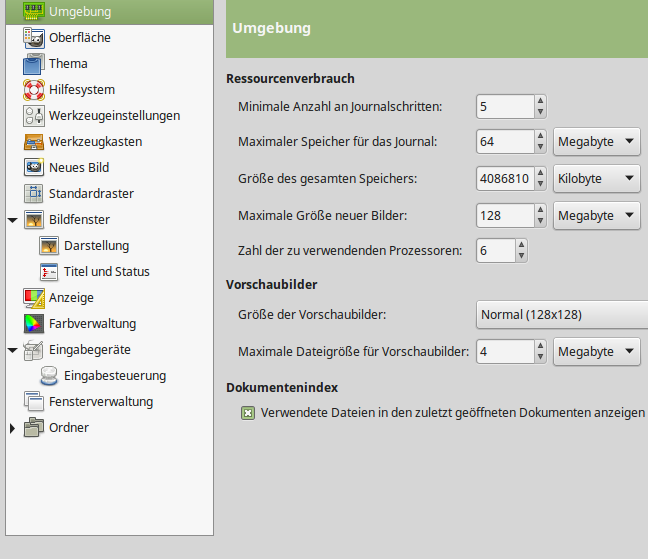Select the Bildfenster icon
The image size is (648, 559).
(x=34, y=219)
